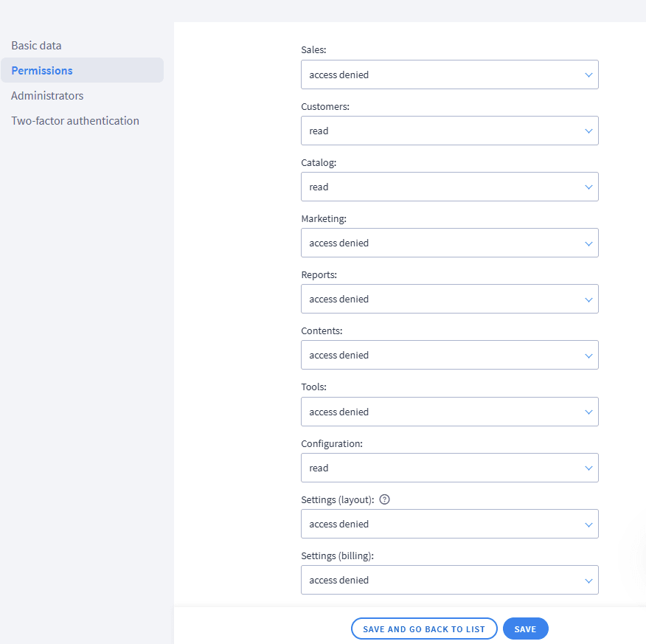
Task: Click the Save button
Action: [525, 629]
